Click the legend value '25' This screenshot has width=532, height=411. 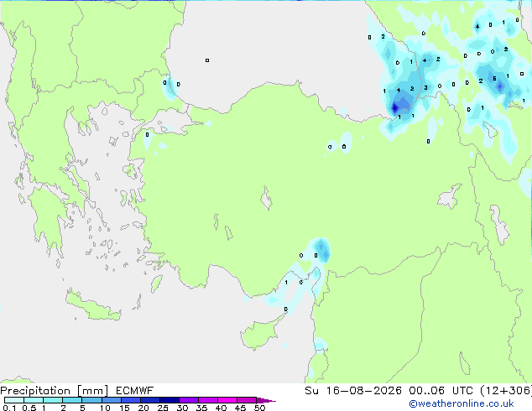pyautogui.click(x=163, y=408)
